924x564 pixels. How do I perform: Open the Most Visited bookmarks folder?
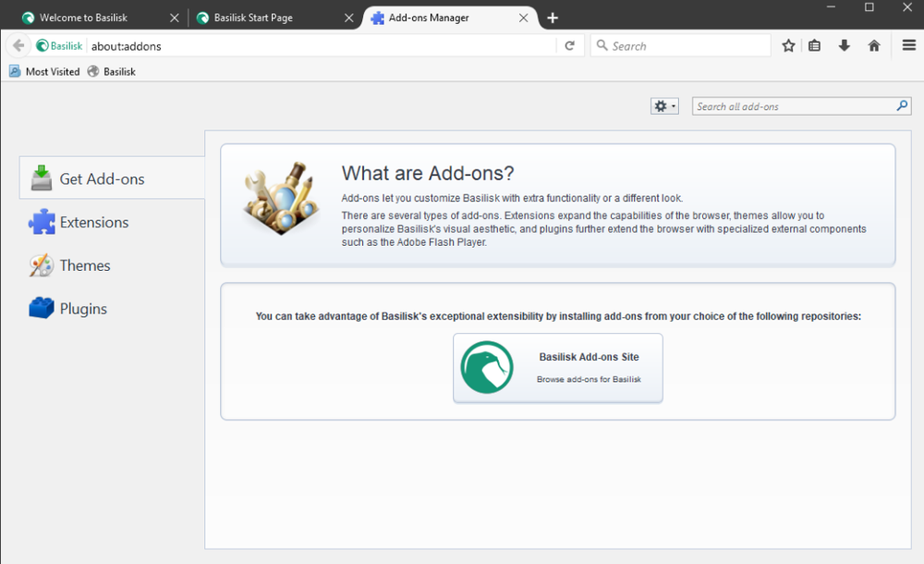(44, 71)
